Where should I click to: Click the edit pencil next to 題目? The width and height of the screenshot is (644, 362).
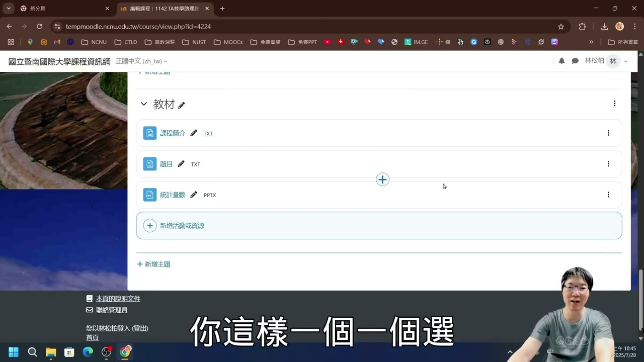pos(181,164)
